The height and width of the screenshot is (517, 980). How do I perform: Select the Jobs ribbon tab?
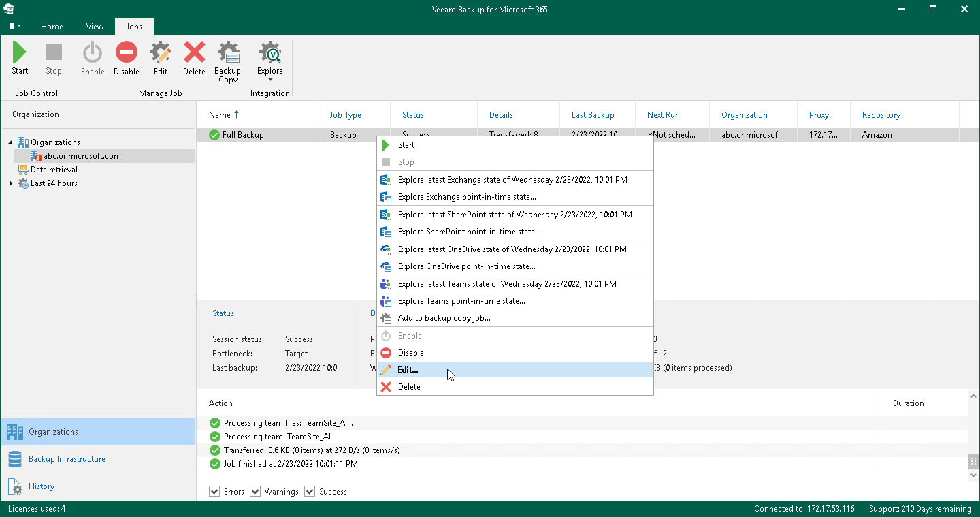pyautogui.click(x=134, y=27)
